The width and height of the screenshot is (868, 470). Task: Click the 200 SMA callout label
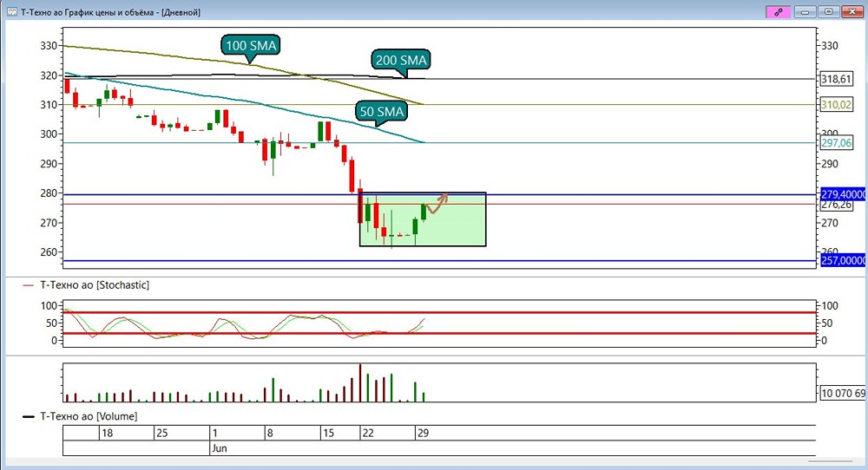tap(401, 60)
